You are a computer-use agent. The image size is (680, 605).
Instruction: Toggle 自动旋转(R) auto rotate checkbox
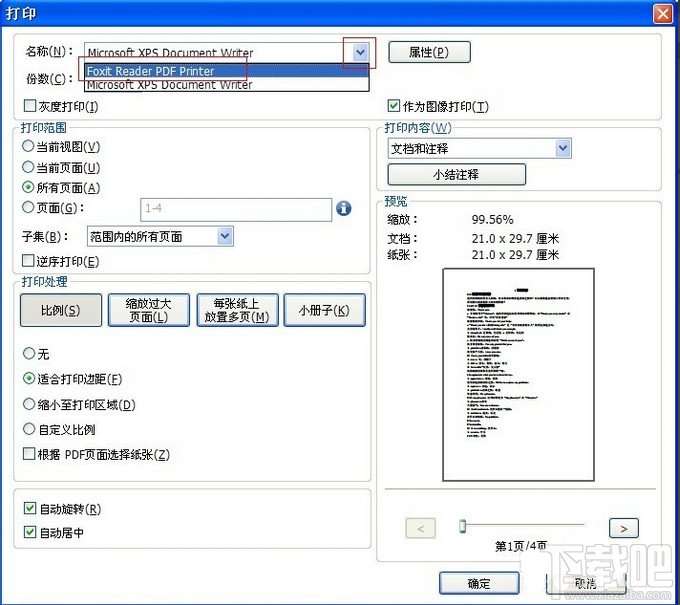(x=29, y=508)
